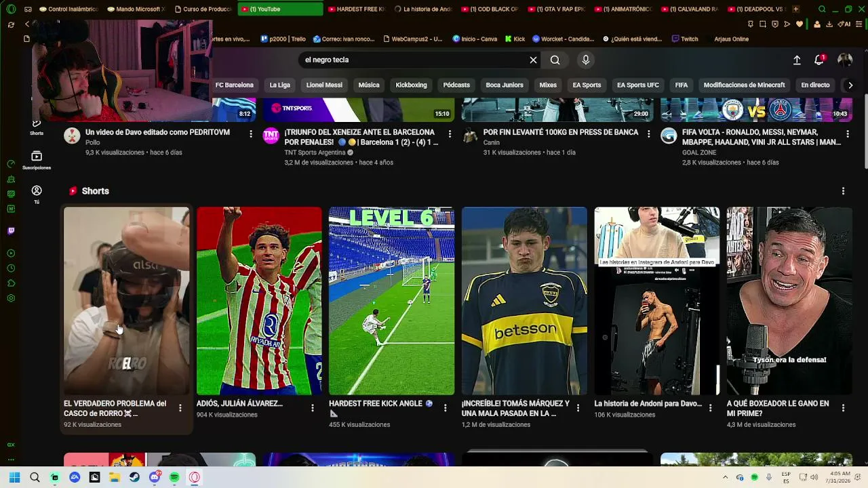This screenshot has height=488, width=868.
Task: Open the Shorts section options menu
Action: (843, 191)
